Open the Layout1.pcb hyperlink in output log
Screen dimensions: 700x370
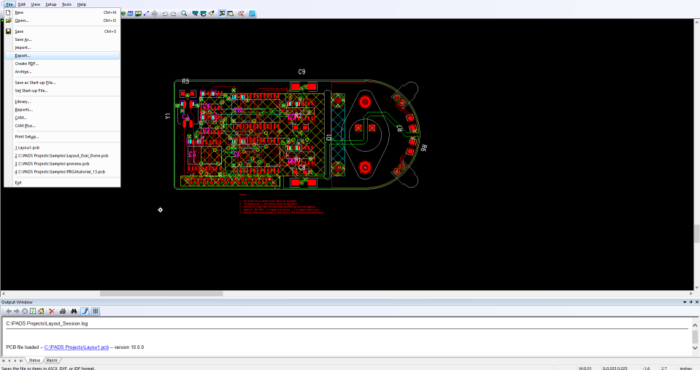[x=76, y=347]
